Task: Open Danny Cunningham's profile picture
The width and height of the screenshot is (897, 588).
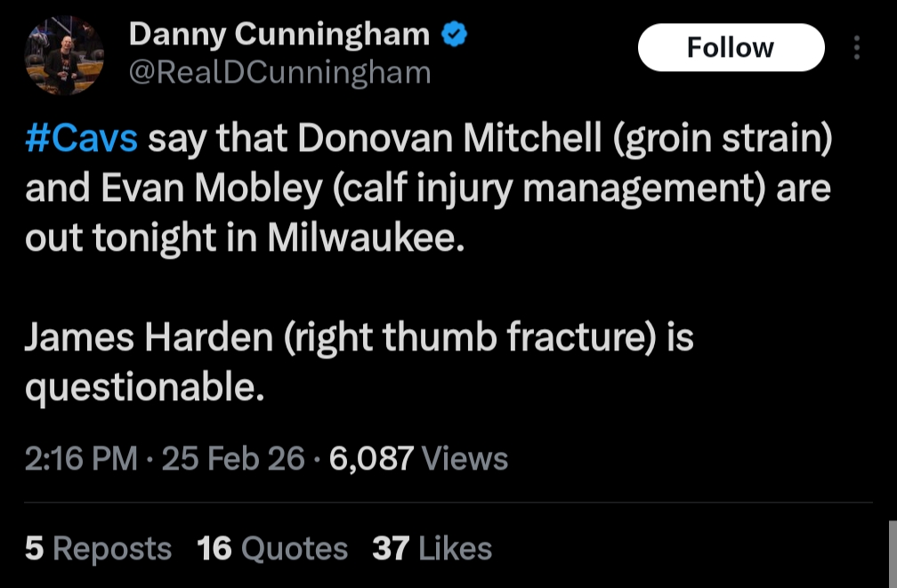Action: coord(64,55)
